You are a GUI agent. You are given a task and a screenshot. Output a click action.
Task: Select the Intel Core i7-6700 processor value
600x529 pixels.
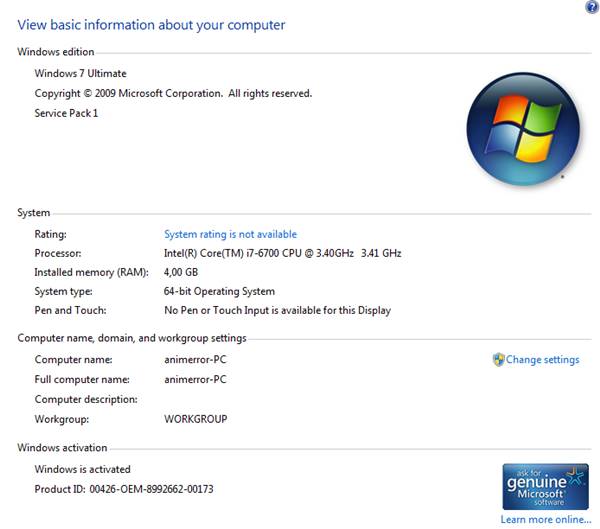pyautogui.click(x=282, y=253)
